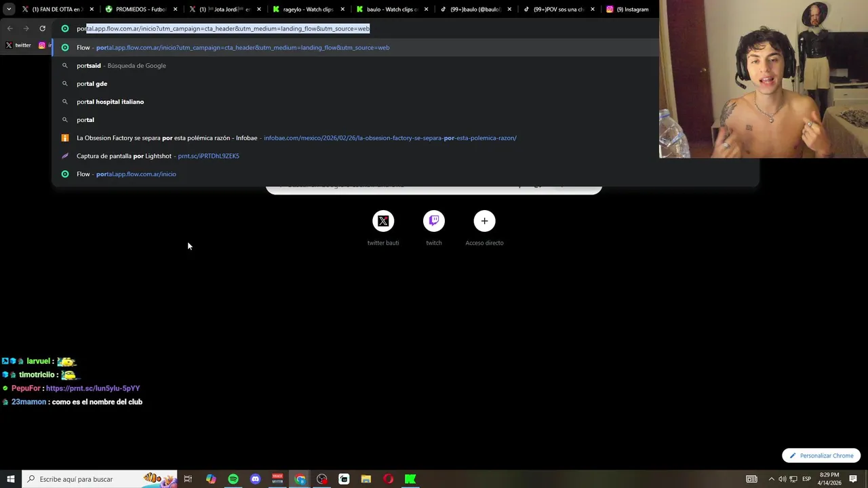Open the twitter bookmark in bookmarks bar
The width and height of the screenshot is (868, 488).
tap(18, 45)
